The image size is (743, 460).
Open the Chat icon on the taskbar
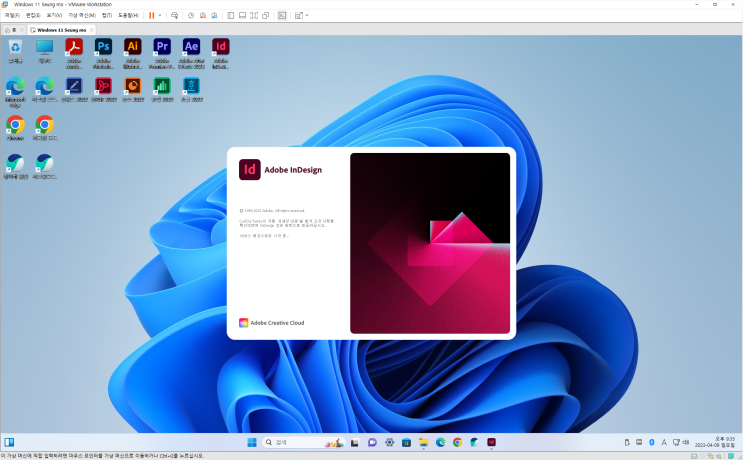(372, 442)
